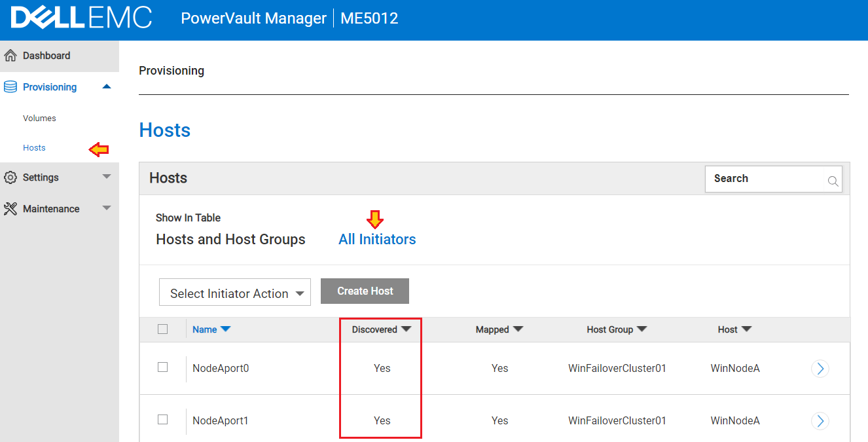868x442 pixels.
Task: Click the Dell EMC logo
Action: (79, 18)
